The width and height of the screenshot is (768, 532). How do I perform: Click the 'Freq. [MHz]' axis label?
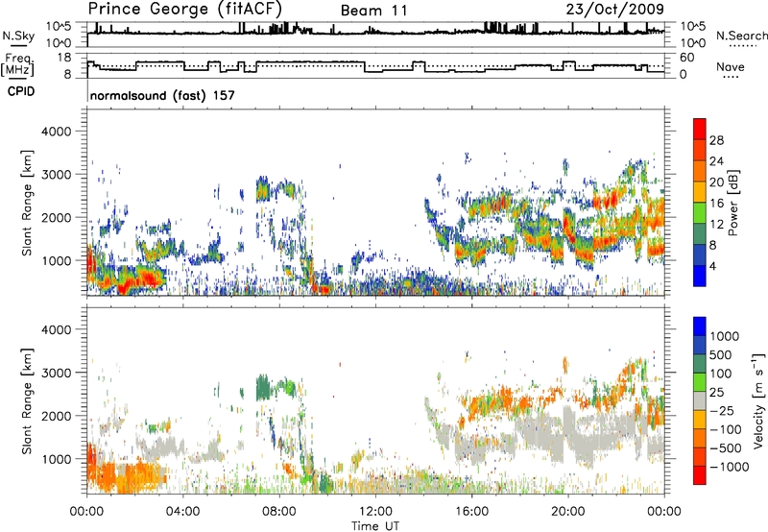point(17,64)
